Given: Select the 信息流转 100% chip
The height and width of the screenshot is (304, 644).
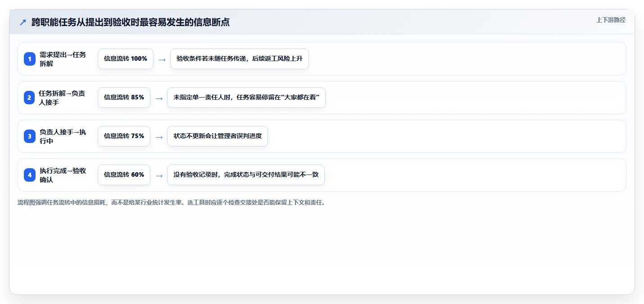Looking at the screenshot, I should 126,59.
